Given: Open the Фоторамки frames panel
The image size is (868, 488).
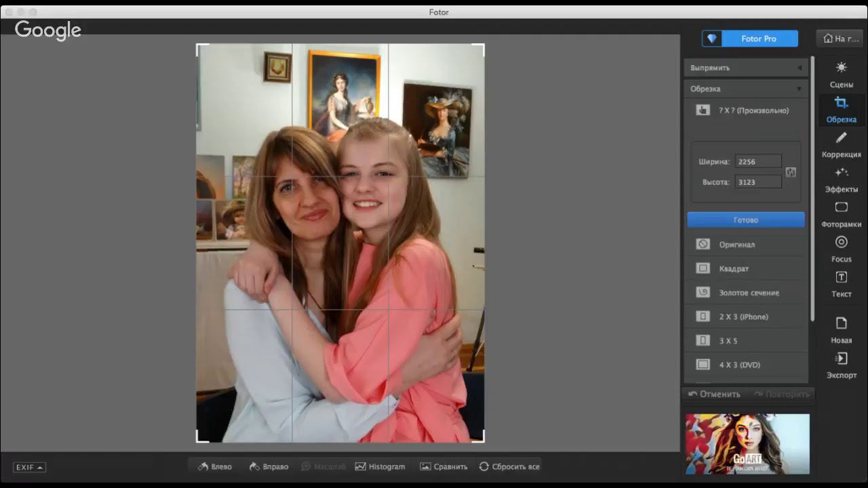Looking at the screenshot, I should 841,215.
